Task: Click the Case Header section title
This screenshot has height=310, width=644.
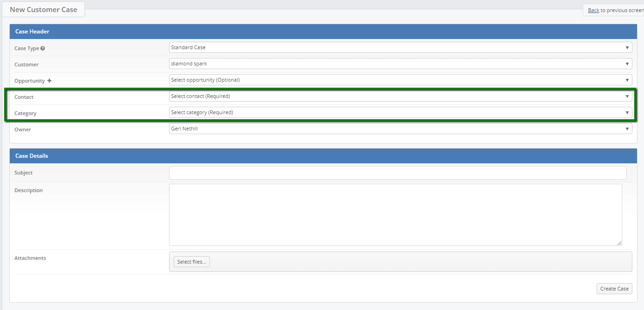Action: tap(33, 32)
